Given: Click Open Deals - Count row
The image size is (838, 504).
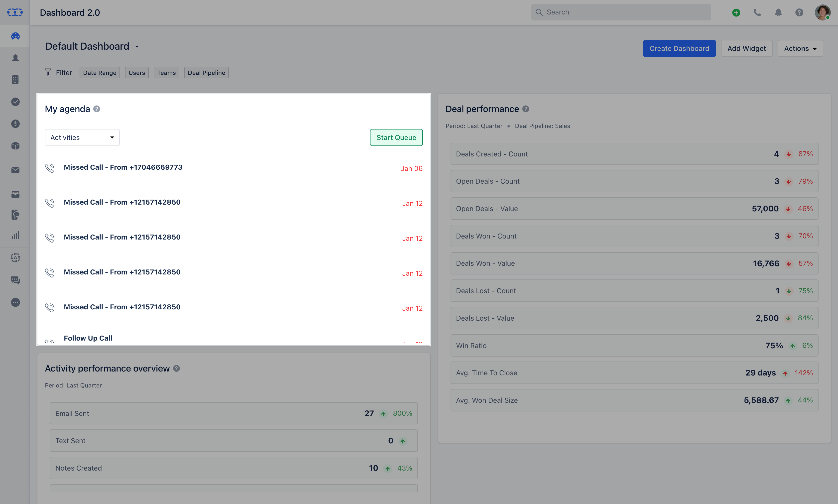Looking at the screenshot, I should coord(634,181).
